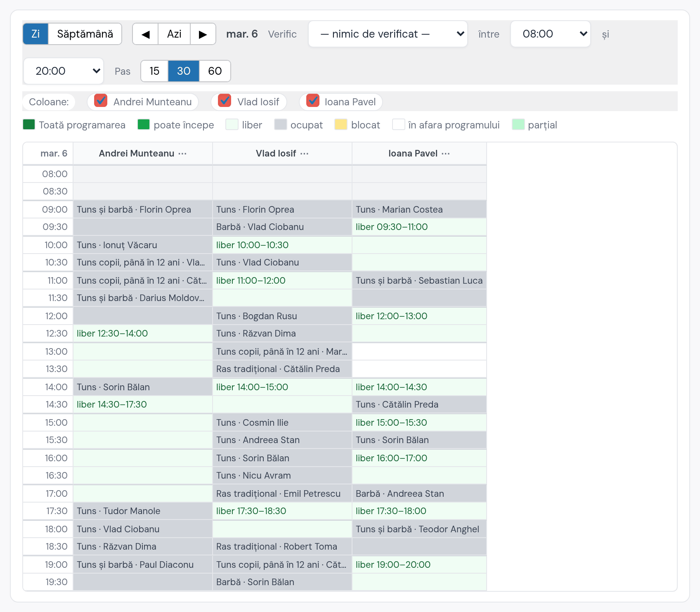
Task: Select free slot 'liber 19:00–20:00'
Action: (x=419, y=565)
